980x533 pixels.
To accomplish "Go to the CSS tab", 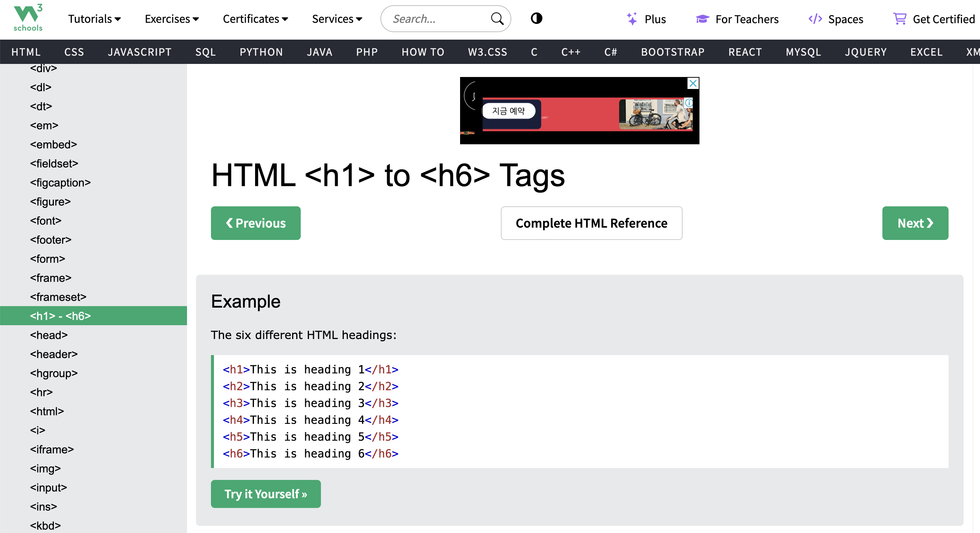I will tap(74, 52).
